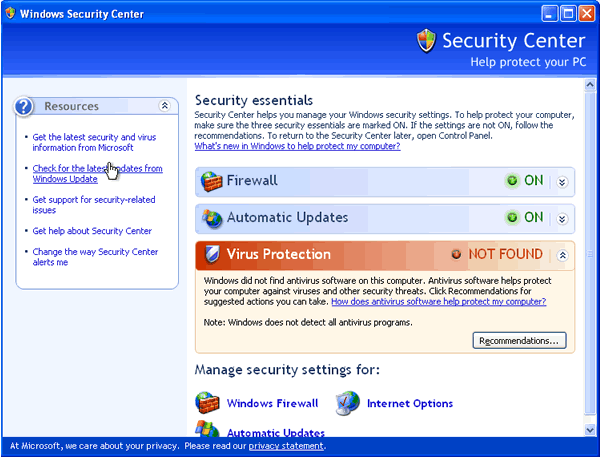Click the green ON indicator for Firewall
The width and height of the screenshot is (600, 457).
point(512,180)
